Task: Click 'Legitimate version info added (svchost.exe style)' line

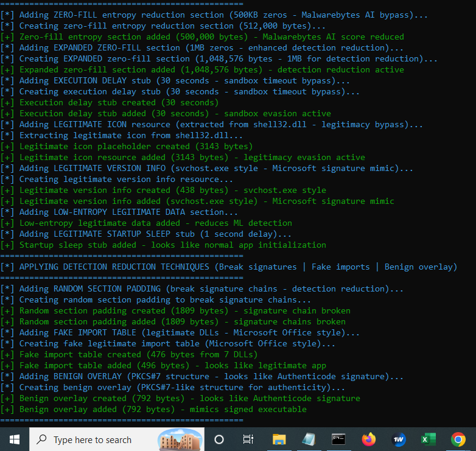Action: pyautogui.click(x=197, y=201)
